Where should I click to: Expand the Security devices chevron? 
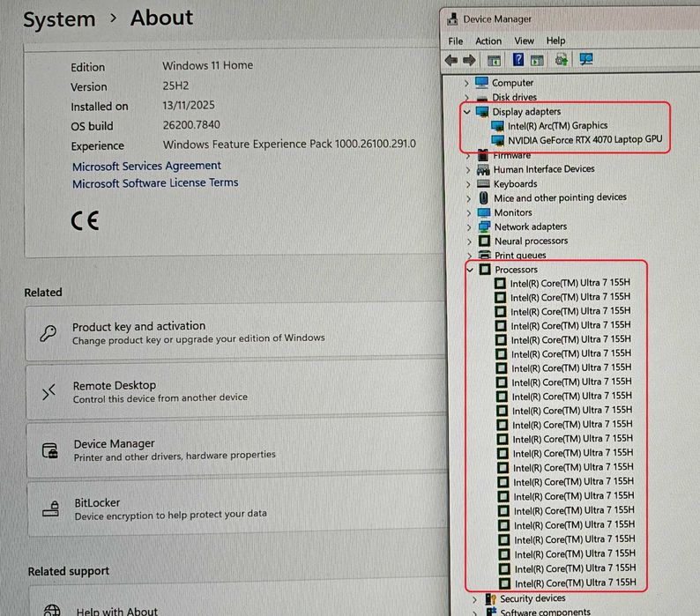[x=474, y=599]
